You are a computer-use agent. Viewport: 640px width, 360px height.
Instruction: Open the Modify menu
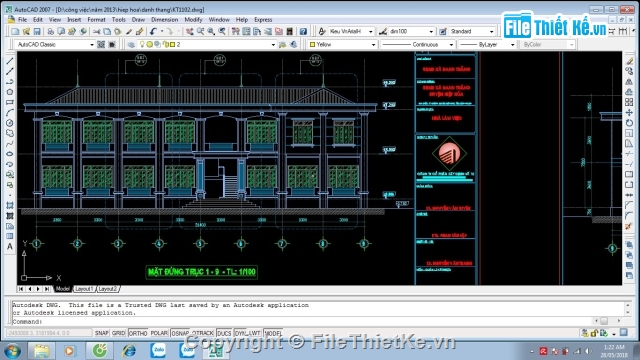point(193,20)
